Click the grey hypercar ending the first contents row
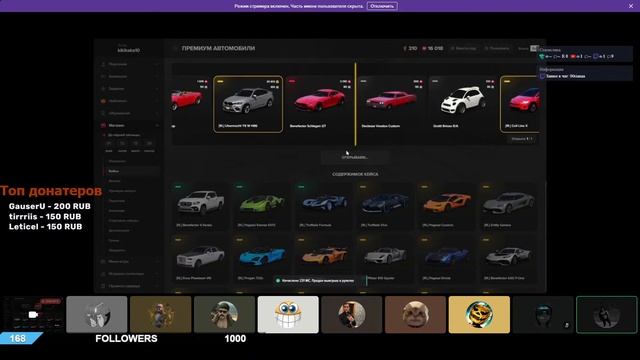Screen dimensions: 640x360 [509, 206]
